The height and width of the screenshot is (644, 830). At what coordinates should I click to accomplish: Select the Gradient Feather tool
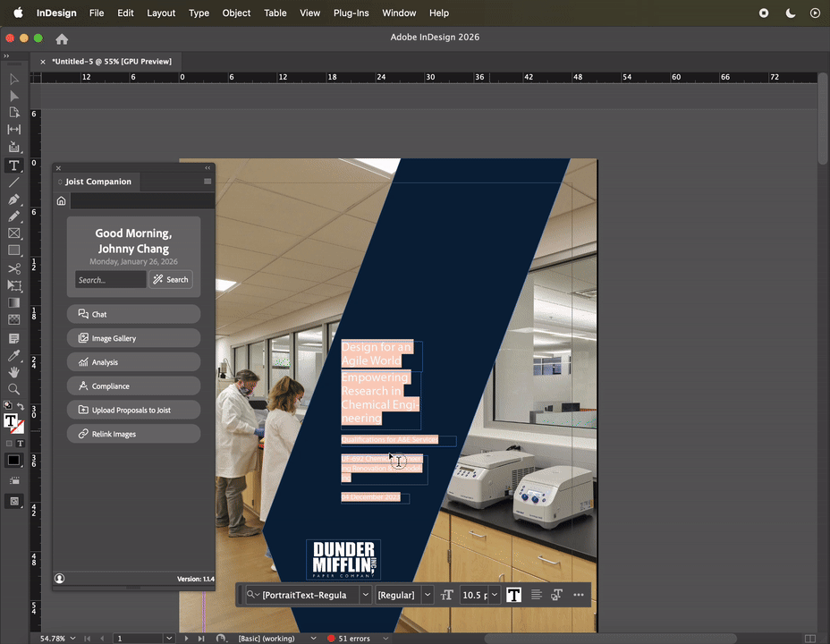coord(13,319)
